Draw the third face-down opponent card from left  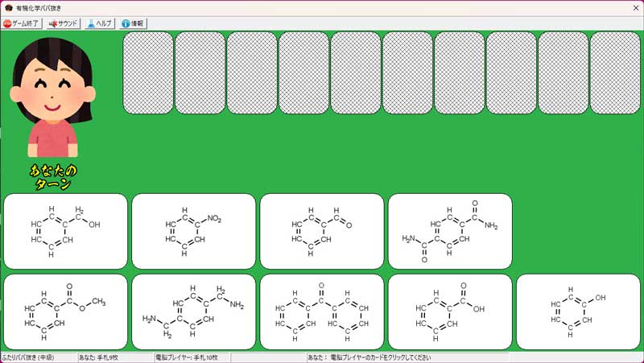252,72
